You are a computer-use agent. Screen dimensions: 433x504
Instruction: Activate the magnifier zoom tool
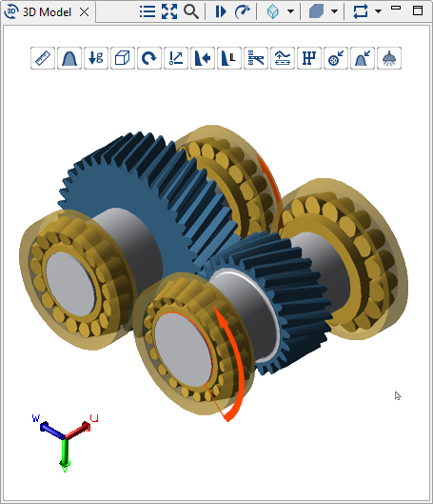pyautogui.click(x=191, y=11)
